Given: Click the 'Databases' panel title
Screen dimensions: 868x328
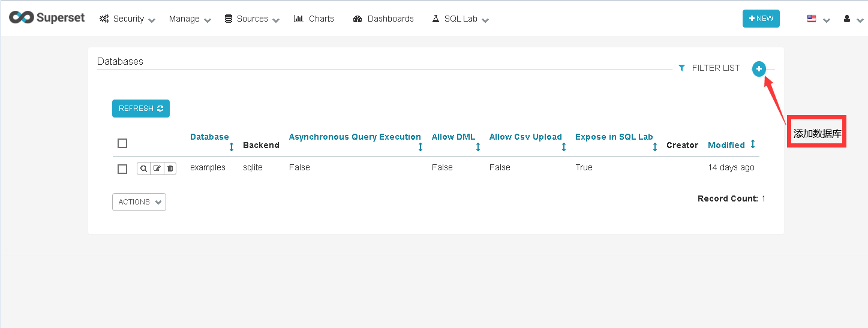Looking at the screenshot, I should tap(120, 61).
